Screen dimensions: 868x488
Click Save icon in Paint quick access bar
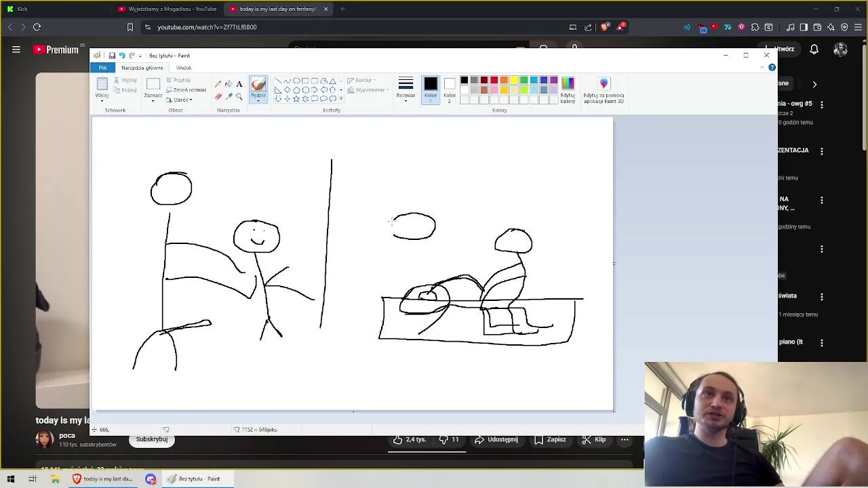pyautogui.click(x=112, y=56)
